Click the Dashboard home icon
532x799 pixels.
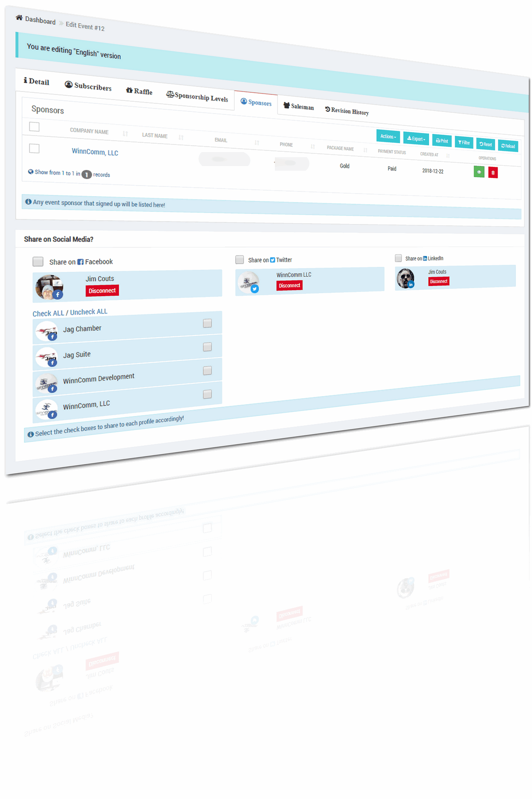tap(19, 18)
